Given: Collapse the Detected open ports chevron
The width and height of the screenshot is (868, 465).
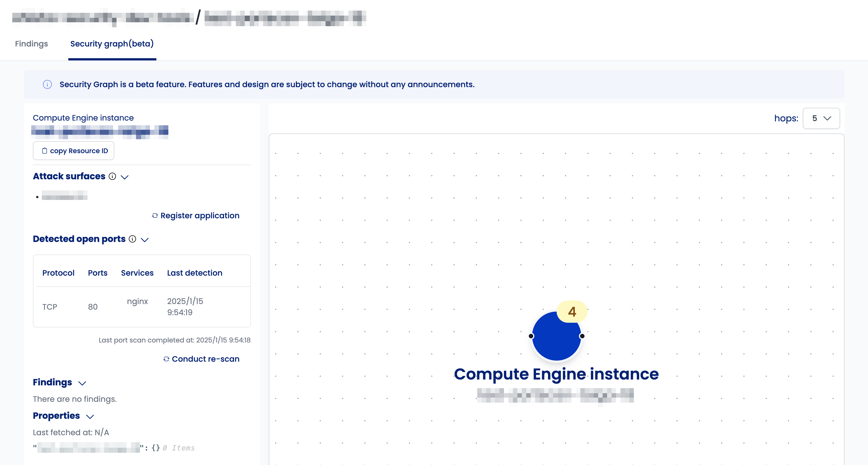Looking at the screenshot, I should (145, 240).
